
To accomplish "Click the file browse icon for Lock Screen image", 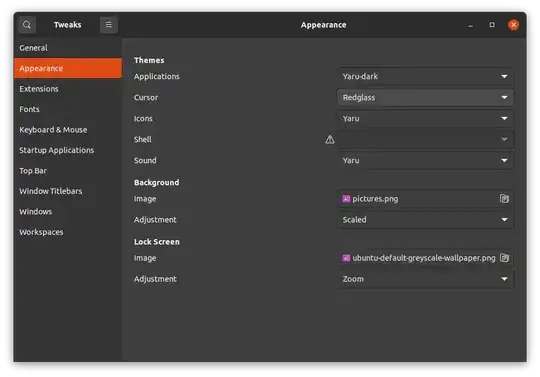I will (504, 258).
